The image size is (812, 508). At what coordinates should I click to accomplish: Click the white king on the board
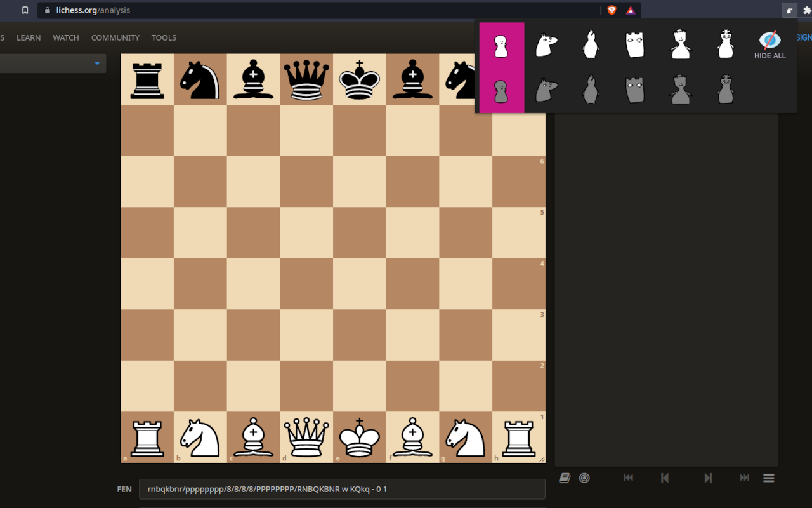359,437
